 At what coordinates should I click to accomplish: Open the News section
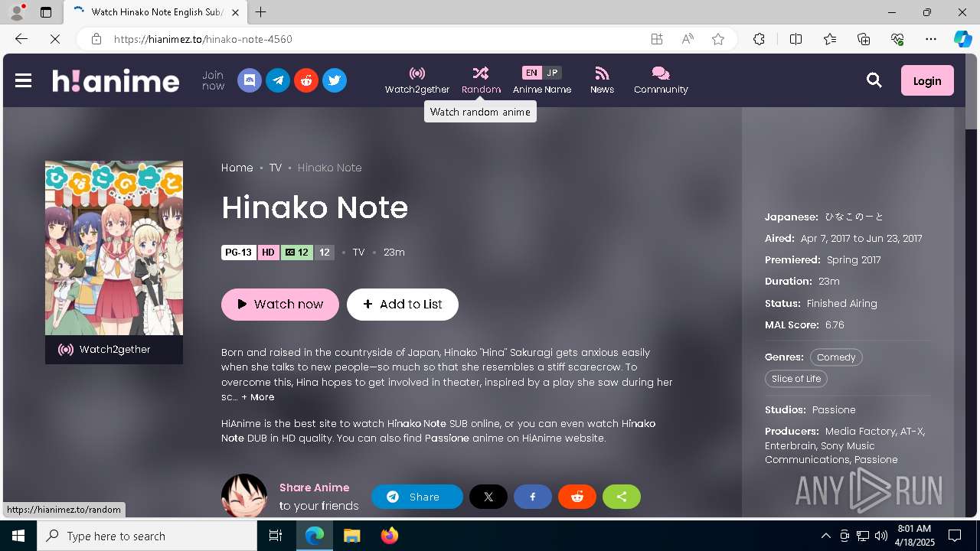pos(602,80)
